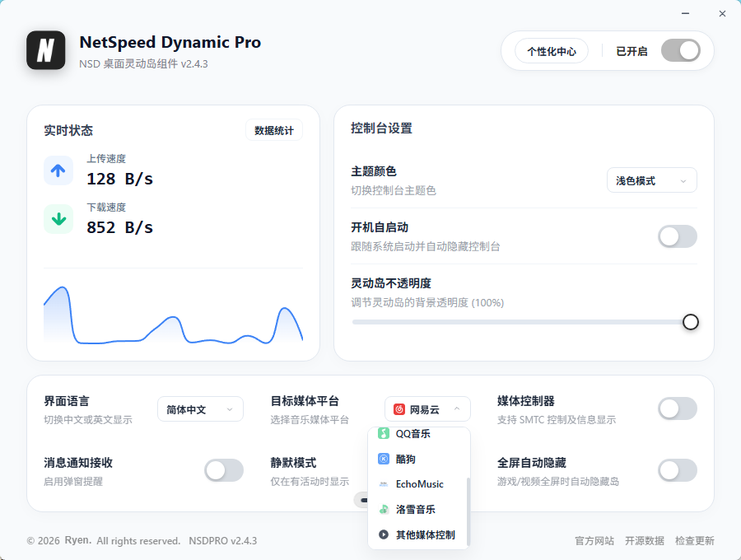This screenshot has width=741, height=560.
Task: Click the 游戏/视频全屏时自动隐藏岛 description
Action: point(558,481)
